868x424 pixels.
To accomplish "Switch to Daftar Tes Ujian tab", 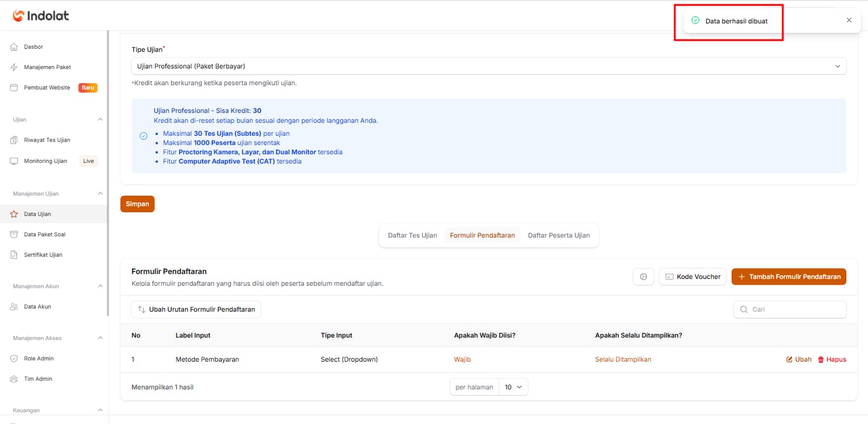I will coord(412,235).
